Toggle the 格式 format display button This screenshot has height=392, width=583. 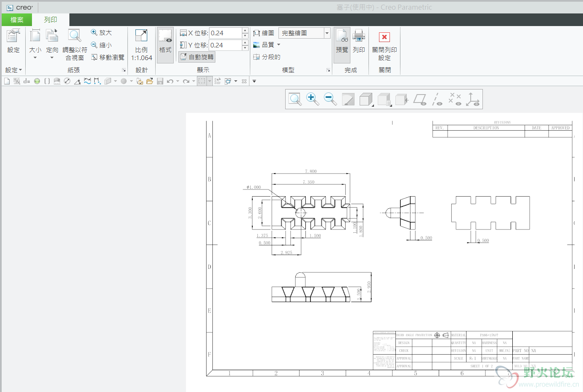(165, 45)
